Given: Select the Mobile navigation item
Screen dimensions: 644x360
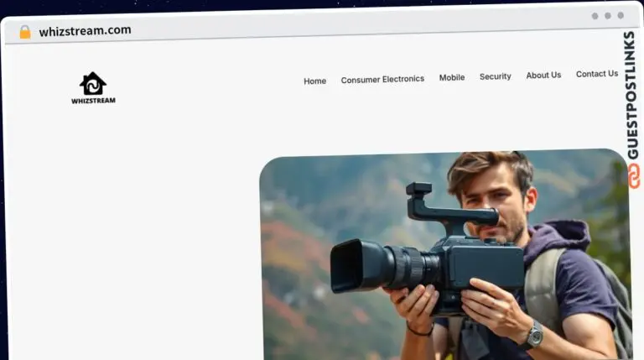Looking at the screenshot, I should coord(452,77).
